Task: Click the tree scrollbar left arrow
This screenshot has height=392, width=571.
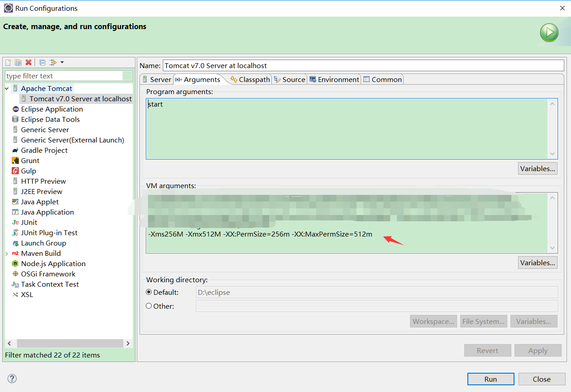Action: (x=9, y=343)
